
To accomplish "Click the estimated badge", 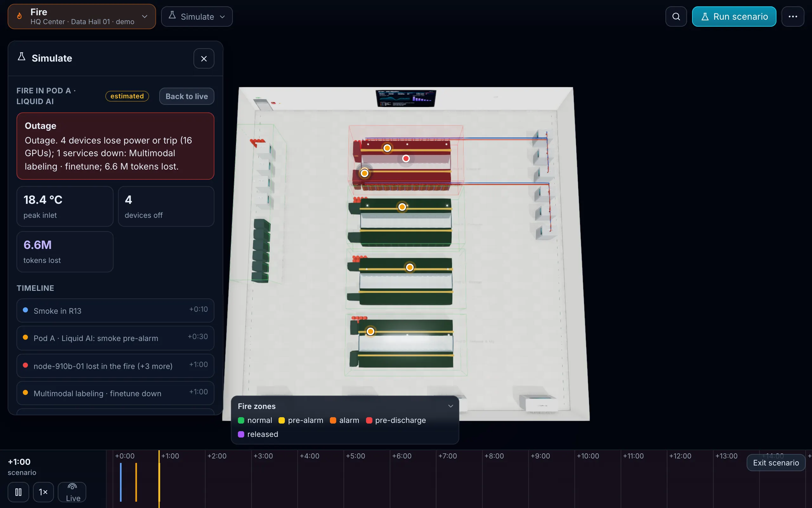I will click(x=127, y=96).
